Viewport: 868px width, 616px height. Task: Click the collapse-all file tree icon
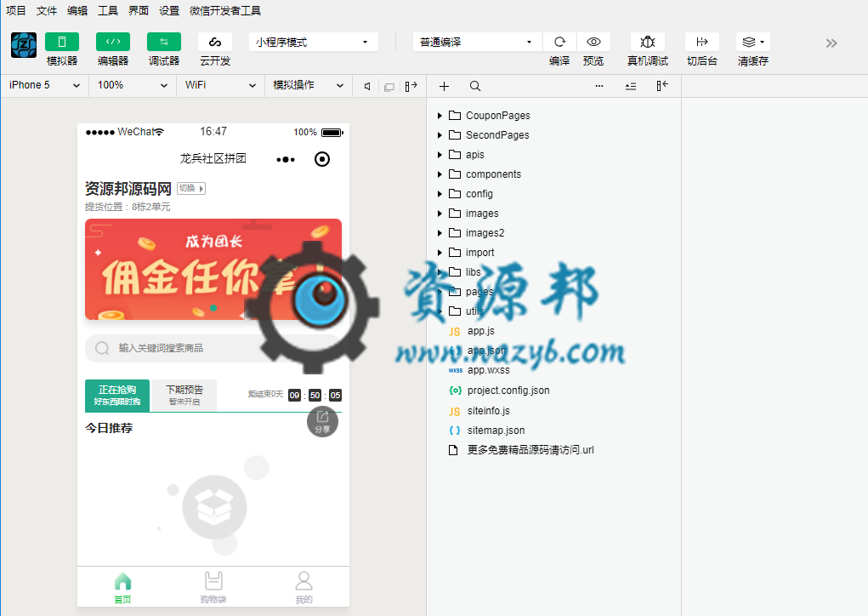[631, 87]
